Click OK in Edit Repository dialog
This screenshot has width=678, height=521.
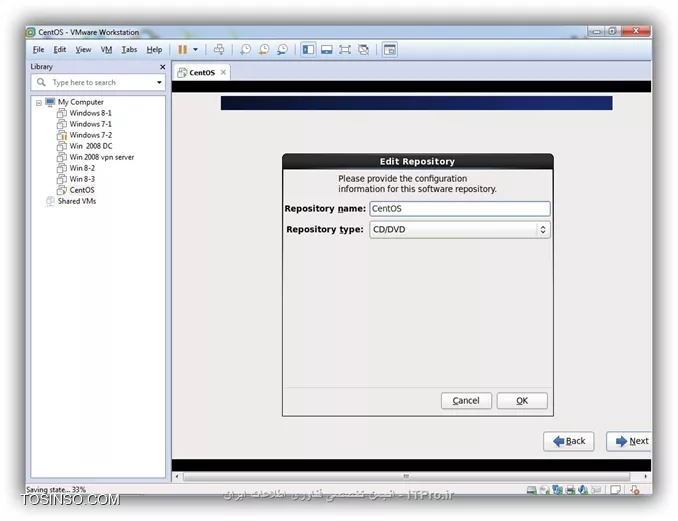click(522, 401)
